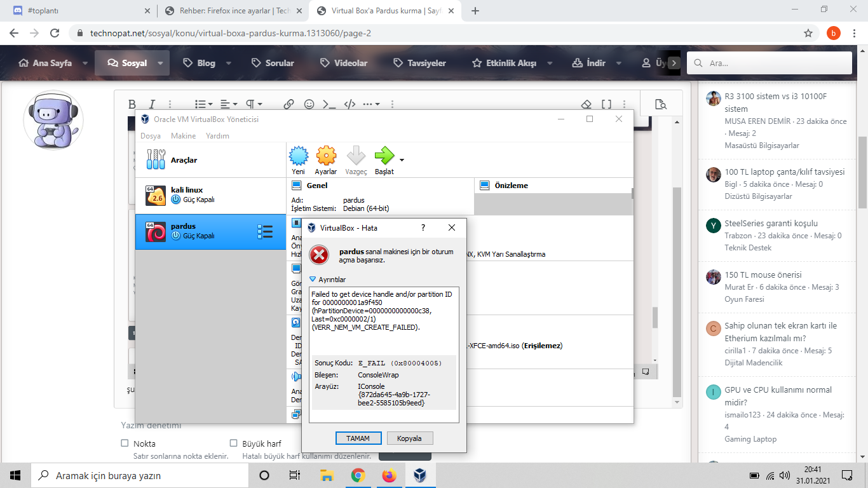Click the green Başlat start arrow
Viewport: 868px width, 488px height.
pyautogui.click(x=384, y=156)
